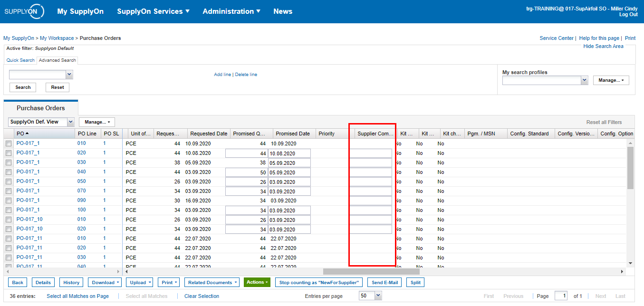Go to News page

coord(283,11)
